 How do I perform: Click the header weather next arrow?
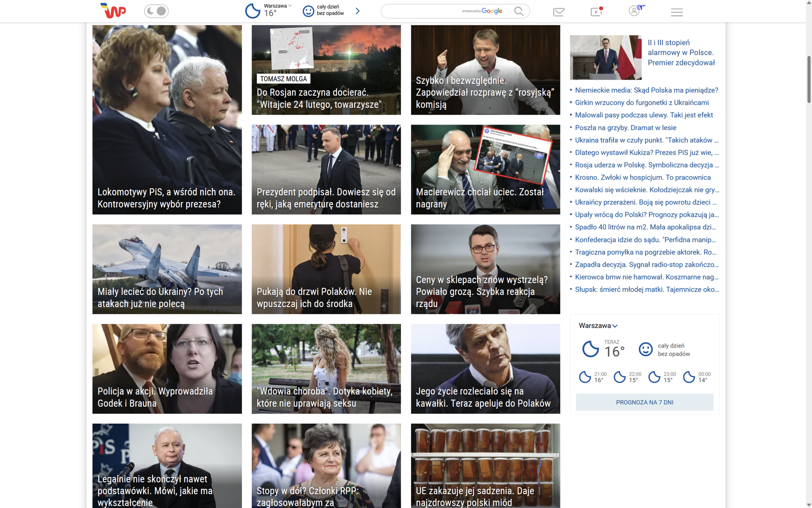tap(358, 11)
